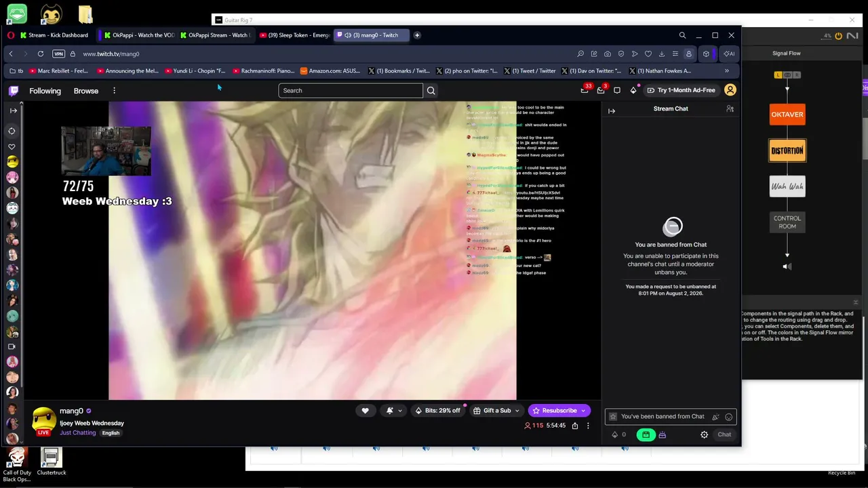This screenshot has height=488, width=868.
Task: Open the Opera bookmarks heart icon
Action: [648, 54]
